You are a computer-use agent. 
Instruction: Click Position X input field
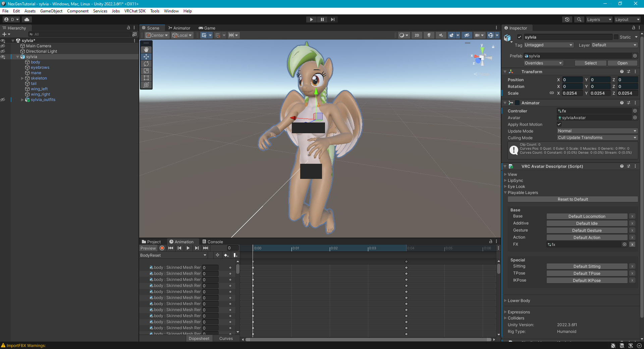(572, 80)
